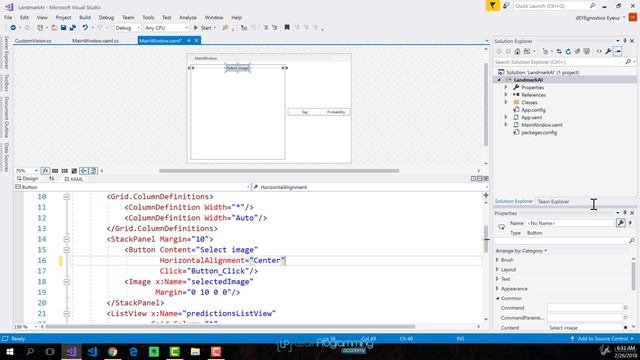The image size is (640, 360).
Task: Click the wrench icon beside the Name field
Action: [x=620, y=223]
